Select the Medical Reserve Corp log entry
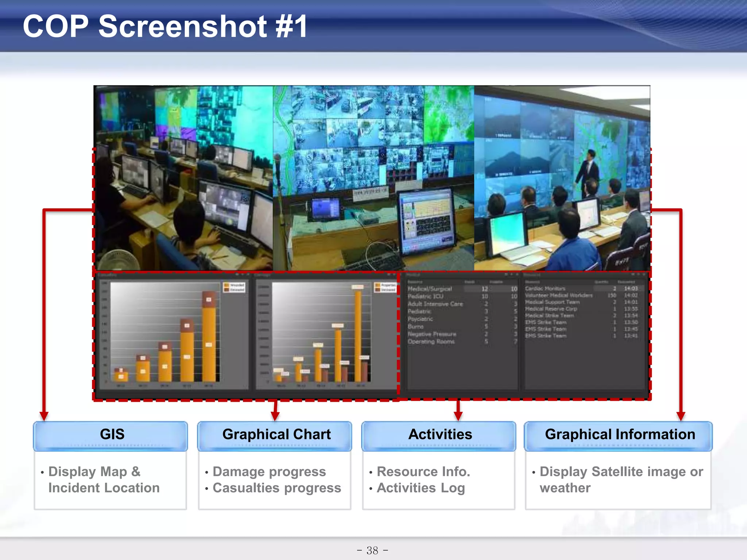 coord(551,309)
